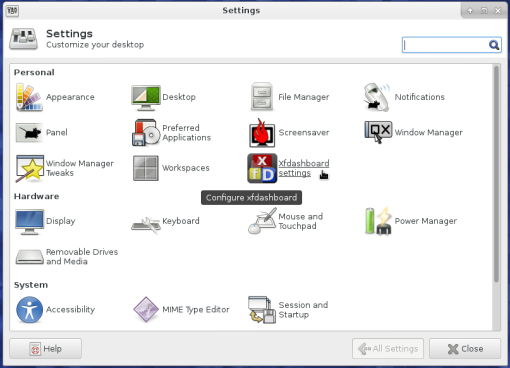Open the Accessibility icon
Screen dimensions: 510x368
point(29,310)
